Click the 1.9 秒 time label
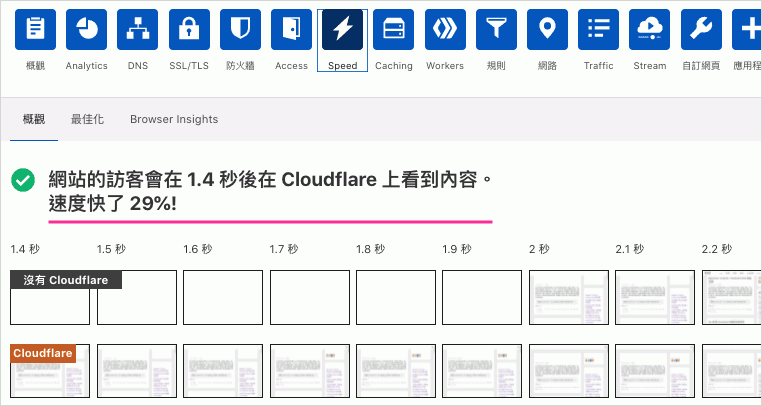 pos(457,249)
